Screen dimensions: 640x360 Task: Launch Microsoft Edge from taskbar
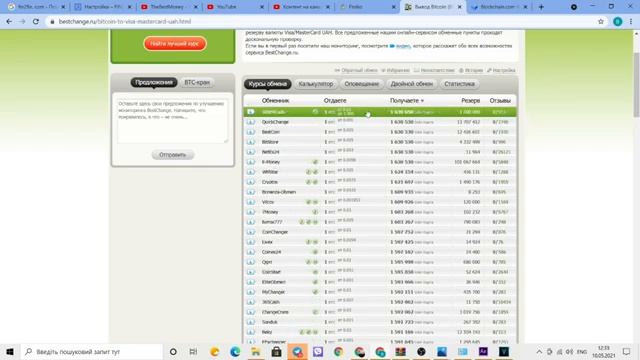tap(235, 351)
